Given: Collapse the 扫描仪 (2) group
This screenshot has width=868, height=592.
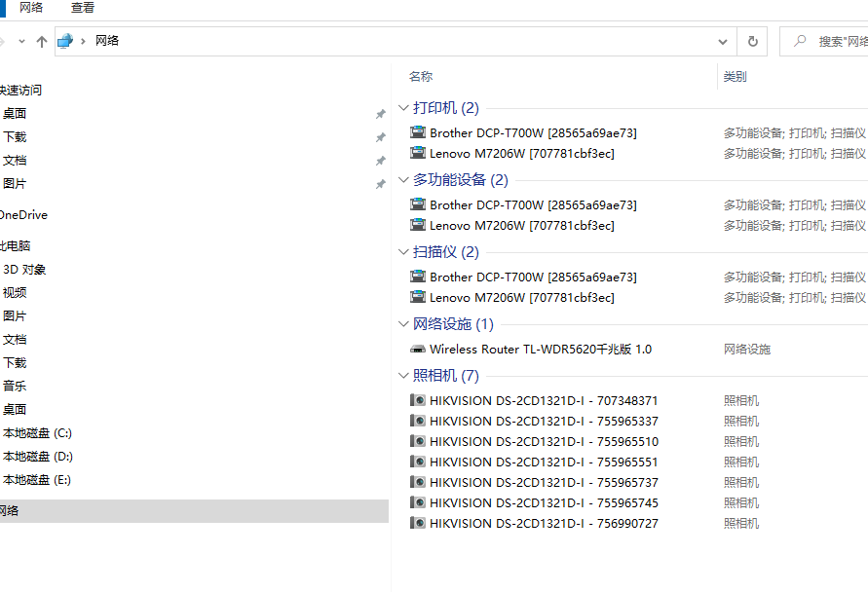Looking at the screenshot, I should click(403, 252).
